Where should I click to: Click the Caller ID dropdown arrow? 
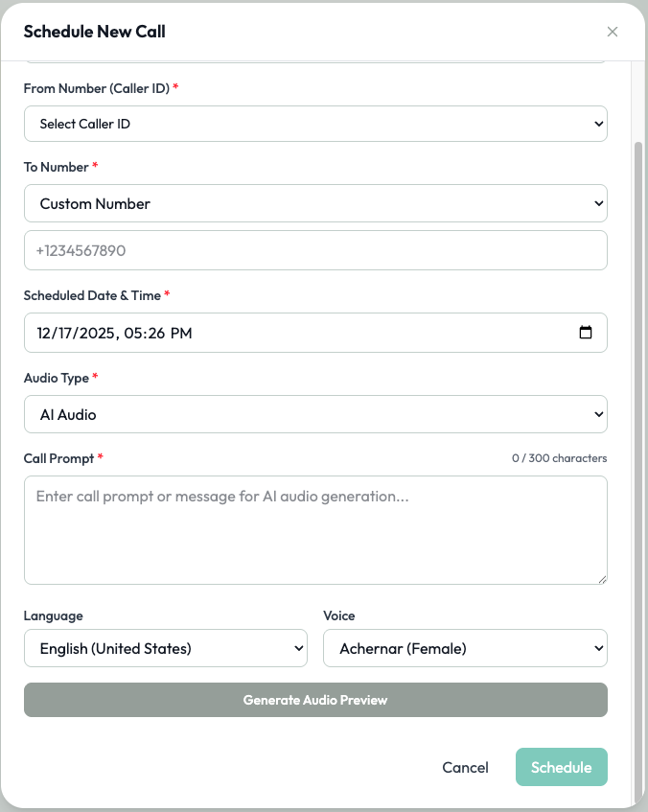pos(598,124)
